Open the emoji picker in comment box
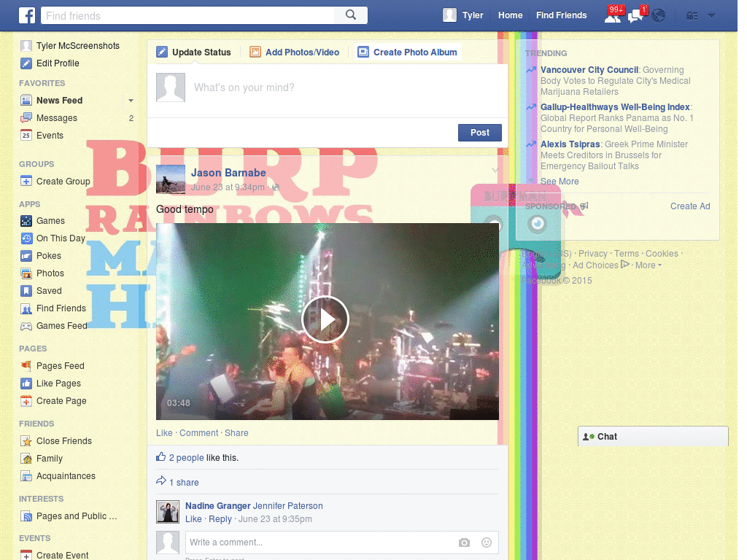The width and height of the screenshot is (747, 560). [486, 542]
